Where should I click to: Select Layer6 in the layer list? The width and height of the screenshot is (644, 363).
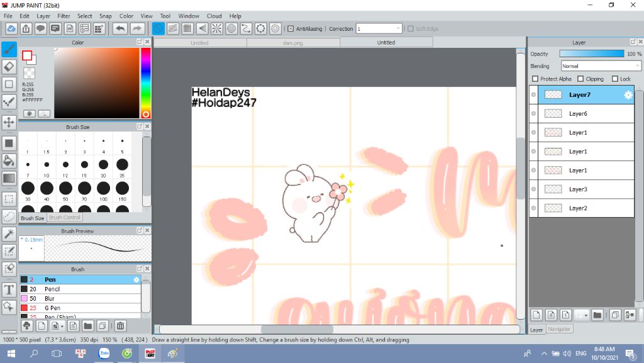(x=586, y=114)
